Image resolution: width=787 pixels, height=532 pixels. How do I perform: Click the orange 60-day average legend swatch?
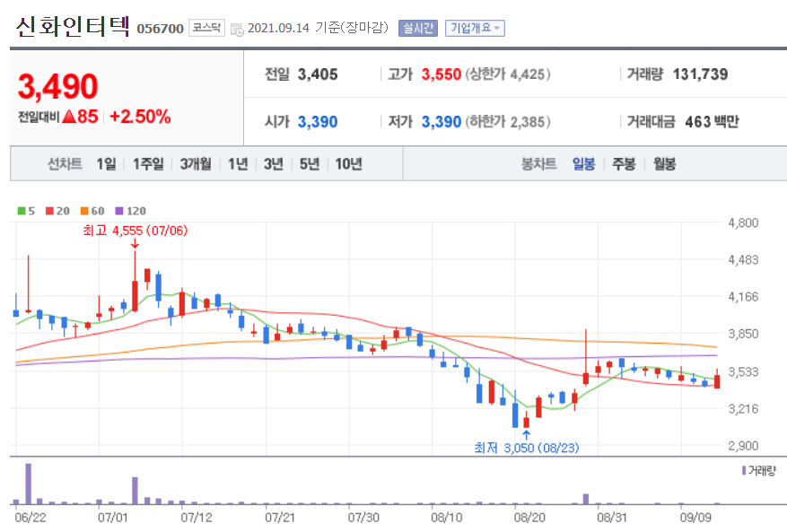[x=84, y=211]
